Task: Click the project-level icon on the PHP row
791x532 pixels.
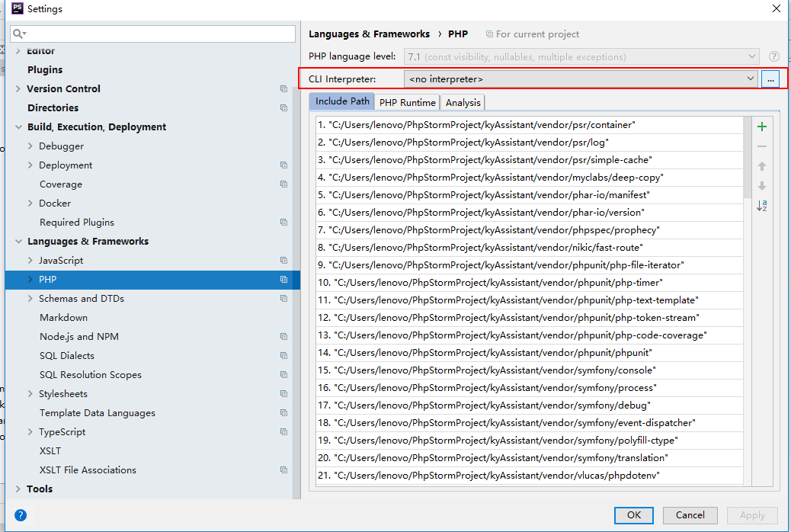Action: coord(284,280)
